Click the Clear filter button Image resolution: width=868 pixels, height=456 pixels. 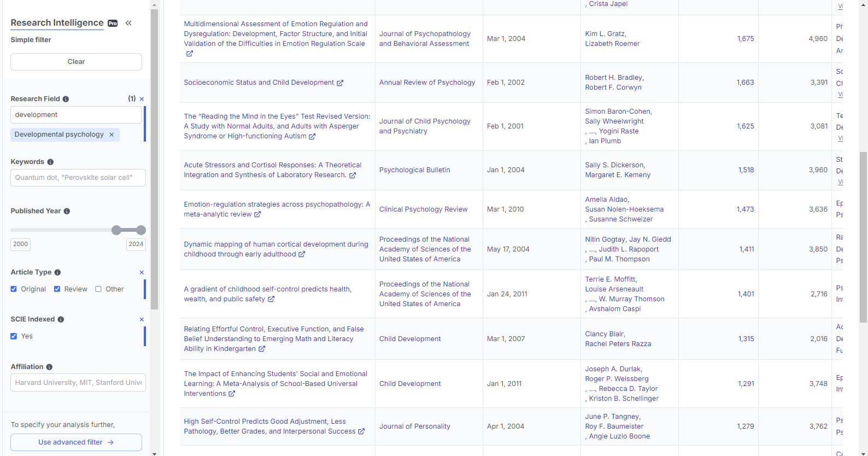tap(76, 62)
